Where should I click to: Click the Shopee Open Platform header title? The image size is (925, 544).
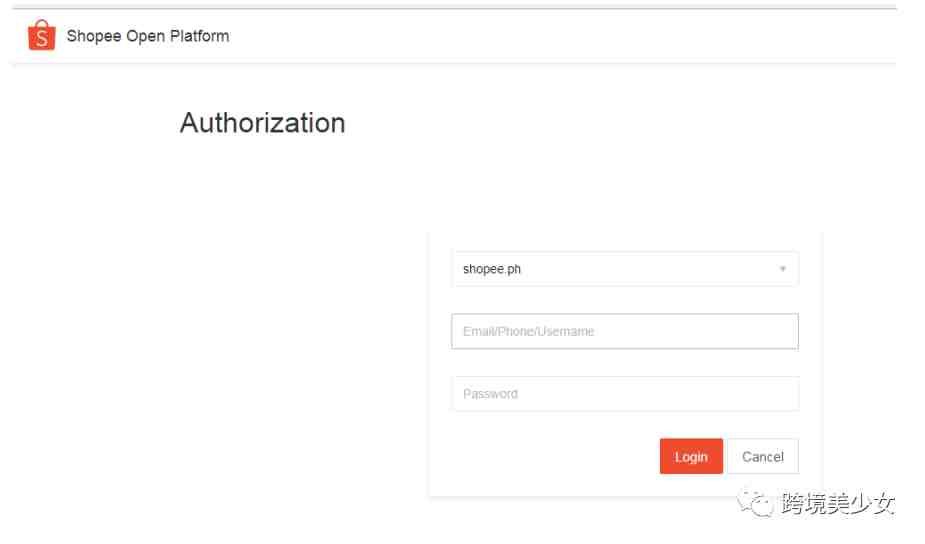point(147,36)
